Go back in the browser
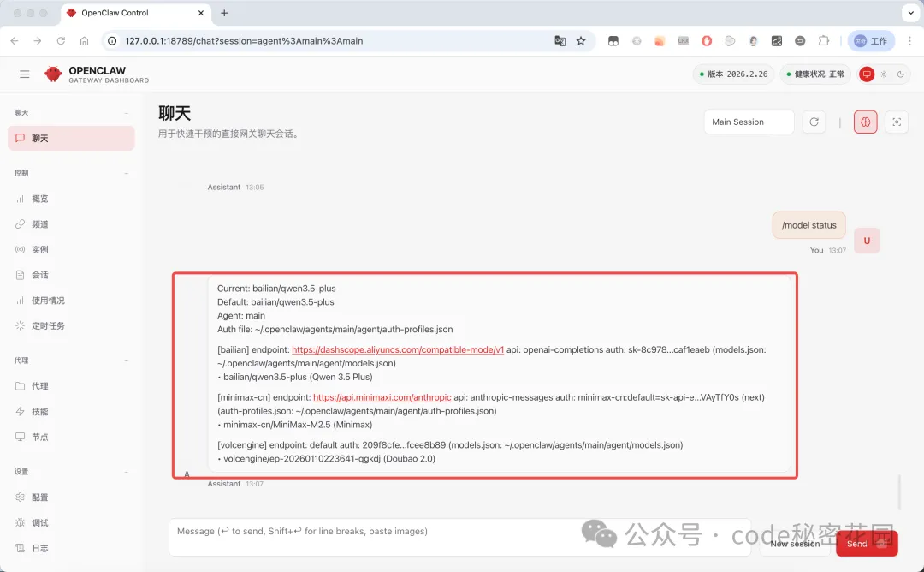The width and height of the screenshot is (924, 572). tap(15, 41)
